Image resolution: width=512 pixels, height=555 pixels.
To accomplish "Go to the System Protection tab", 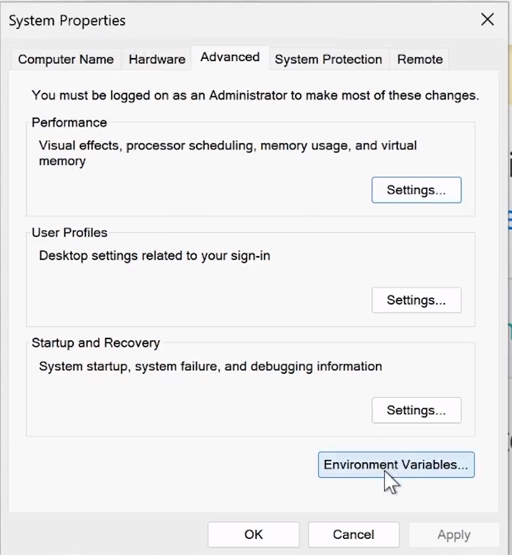I will 328,59.
